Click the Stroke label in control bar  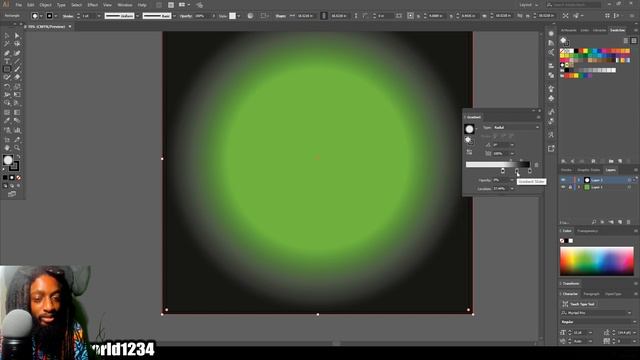click(x=68, y=16)
